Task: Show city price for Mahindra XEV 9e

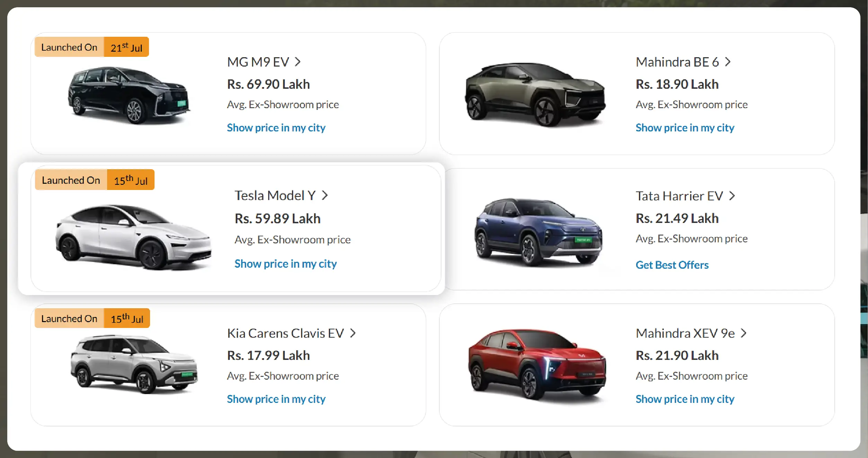Action: 685,399
